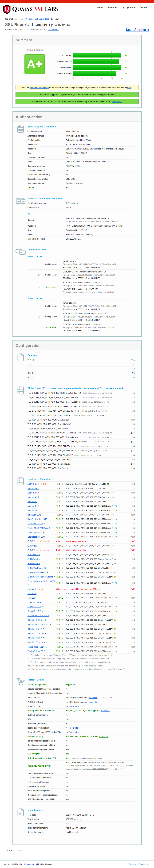
Task: Click the Handshake Simulation section icon
Action: (20, 481)
